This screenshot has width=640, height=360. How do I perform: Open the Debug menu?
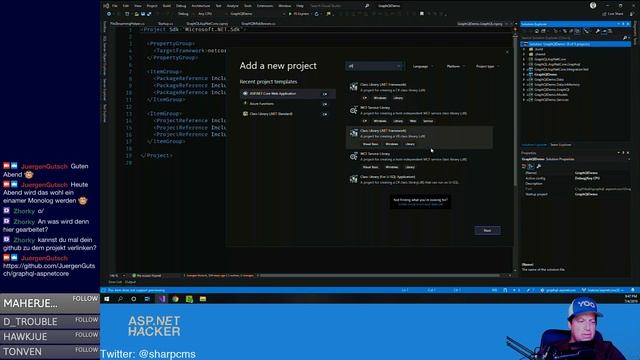181,6
